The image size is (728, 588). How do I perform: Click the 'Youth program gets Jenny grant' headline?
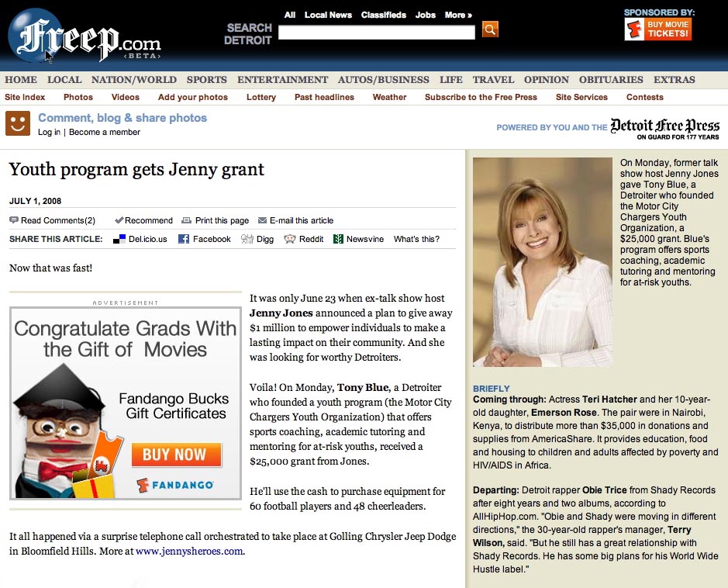[x=136, y=170]
